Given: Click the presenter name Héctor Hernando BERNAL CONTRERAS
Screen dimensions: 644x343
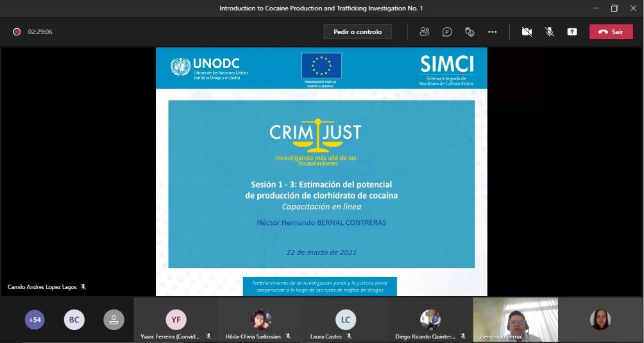Looking at the screenshot, I should (x=321, y=222).
